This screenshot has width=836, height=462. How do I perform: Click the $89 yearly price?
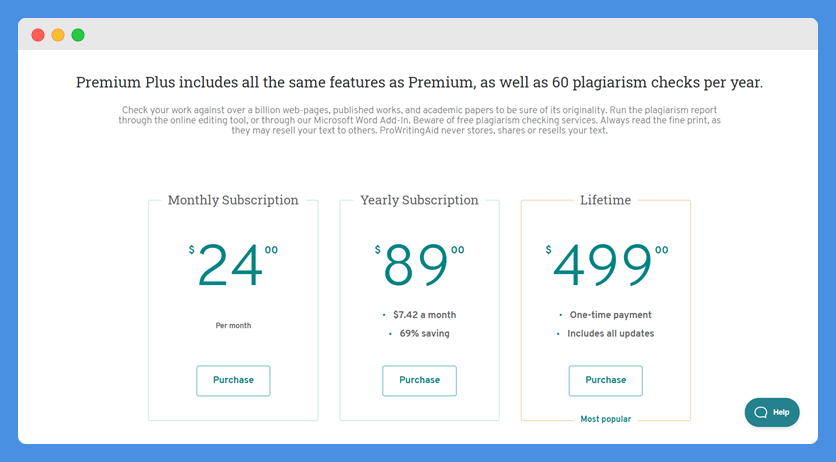(x=419, y=265)
